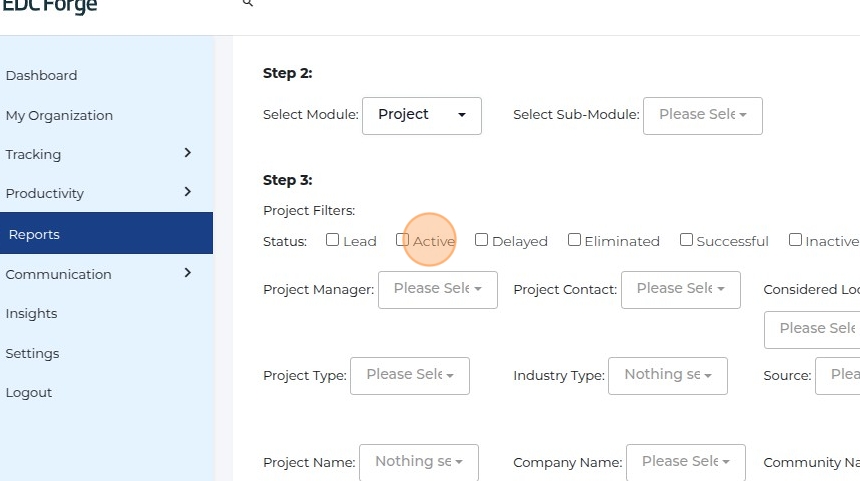This screenshot has width=860, height=481.
Task: Expand the Productivity submenu chevron
Action: tap(187, 192)
